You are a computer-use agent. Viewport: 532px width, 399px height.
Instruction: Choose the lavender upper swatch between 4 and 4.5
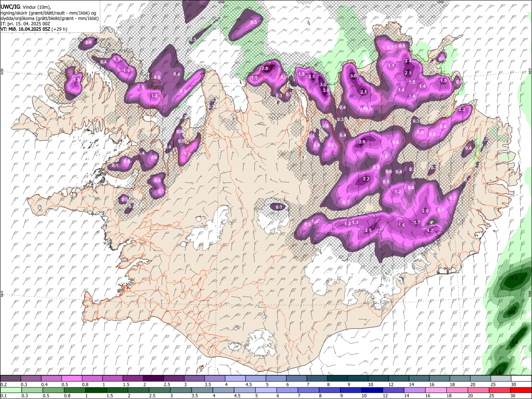[x=234, y=379]
